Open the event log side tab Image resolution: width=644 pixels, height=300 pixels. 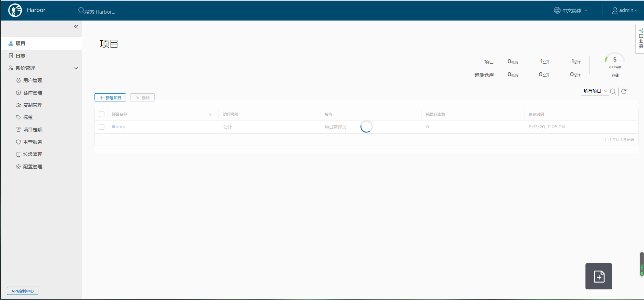coord(640,38)
